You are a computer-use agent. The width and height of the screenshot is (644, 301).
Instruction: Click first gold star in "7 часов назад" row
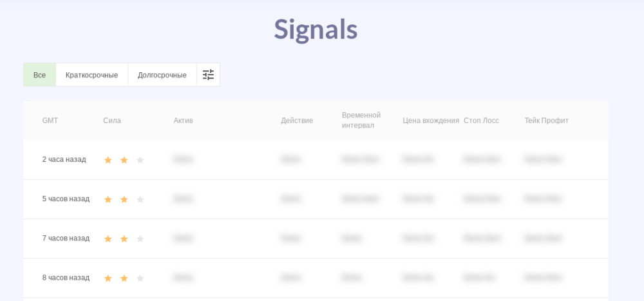(x=108, y=238)
